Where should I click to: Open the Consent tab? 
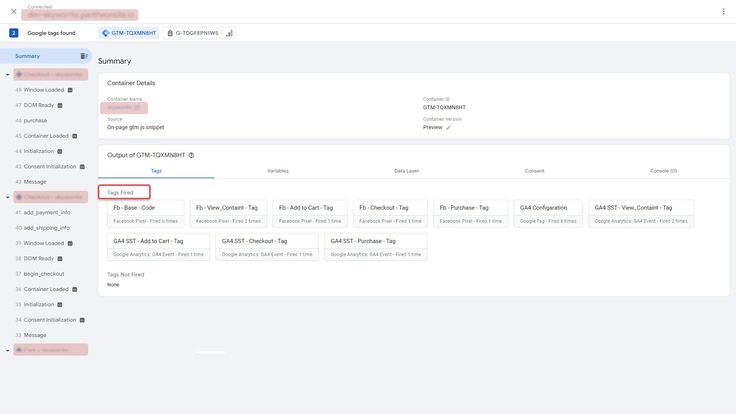click(x=535, y=171)
